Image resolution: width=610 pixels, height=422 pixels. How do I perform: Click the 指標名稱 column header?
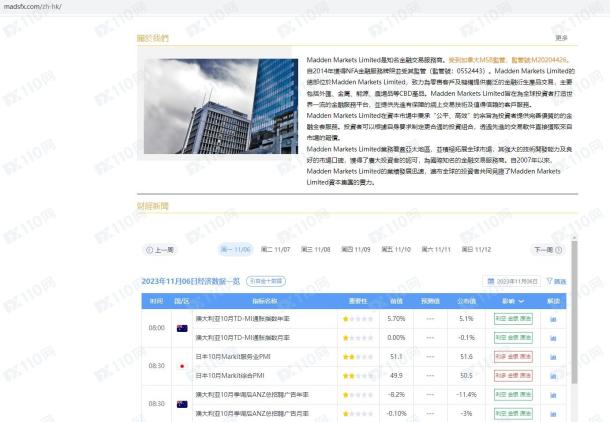click(265, 301)
